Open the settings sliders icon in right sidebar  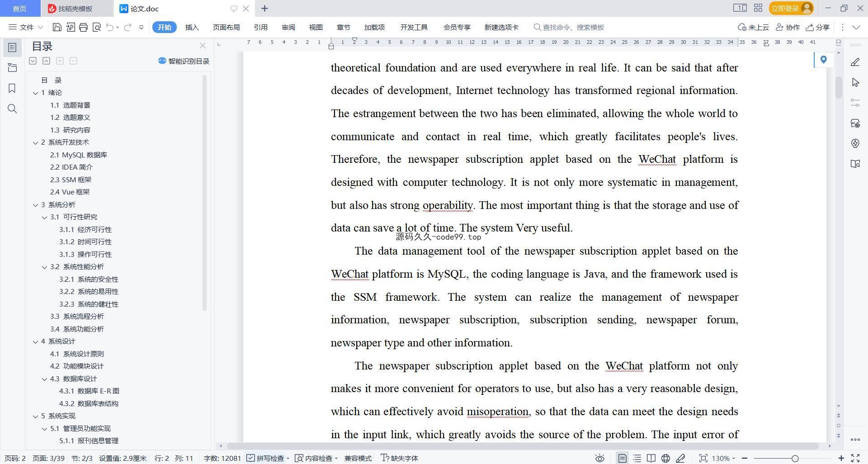pos(855,103)
